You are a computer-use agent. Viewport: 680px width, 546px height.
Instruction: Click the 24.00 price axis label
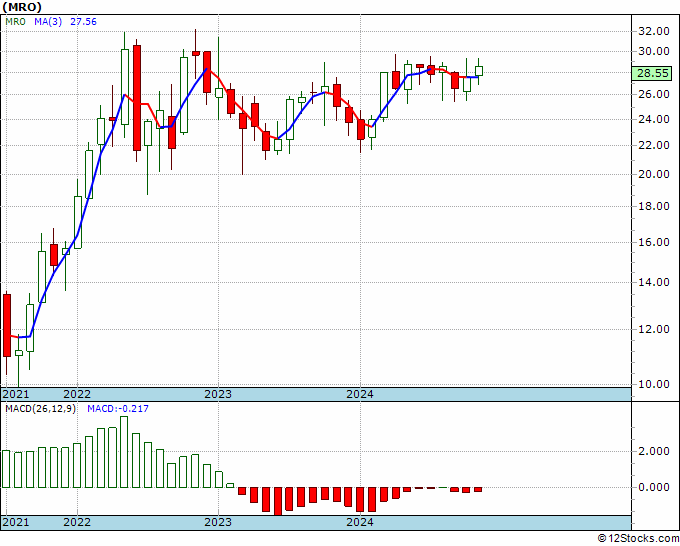click(x=653, y=119)
